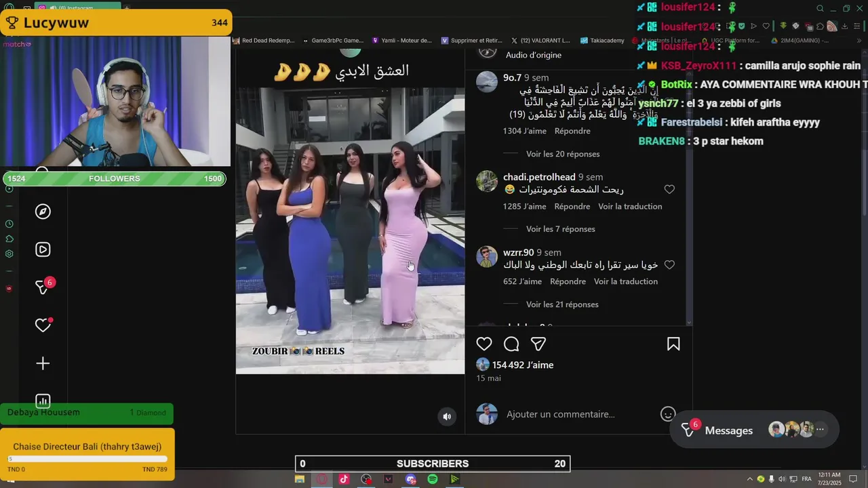Open the 2IM4(GAMING) bookmark

click(800, 41)
